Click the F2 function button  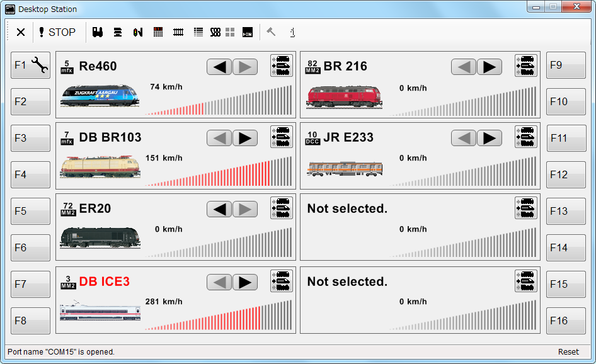click(x=30, y=101)
